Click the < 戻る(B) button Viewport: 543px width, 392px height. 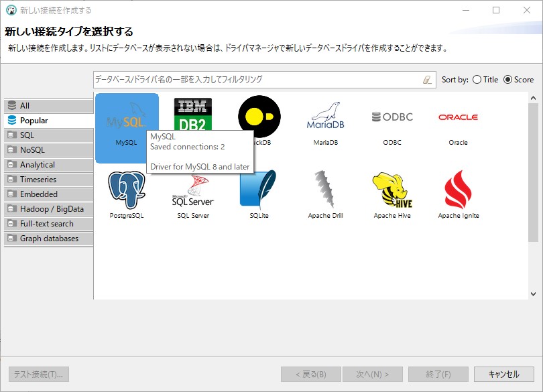(310, 375)
